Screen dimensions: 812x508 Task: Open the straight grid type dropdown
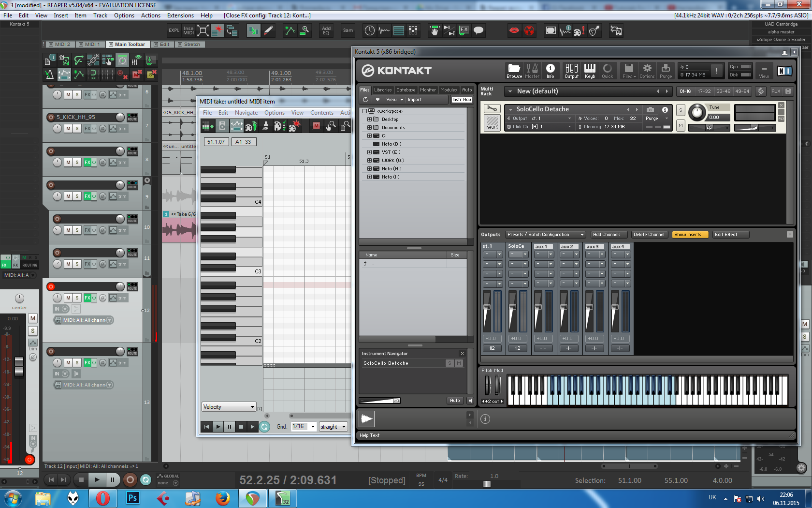click(x=333, y=427)
